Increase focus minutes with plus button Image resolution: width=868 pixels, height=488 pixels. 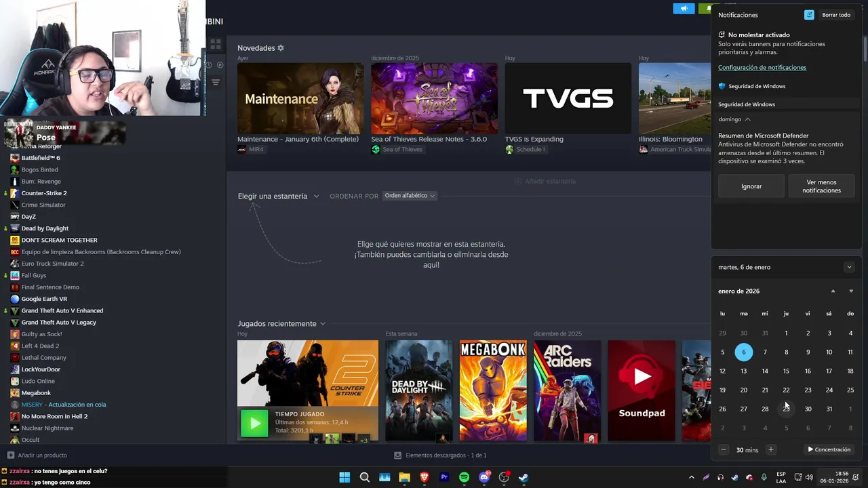coord(770,449)
